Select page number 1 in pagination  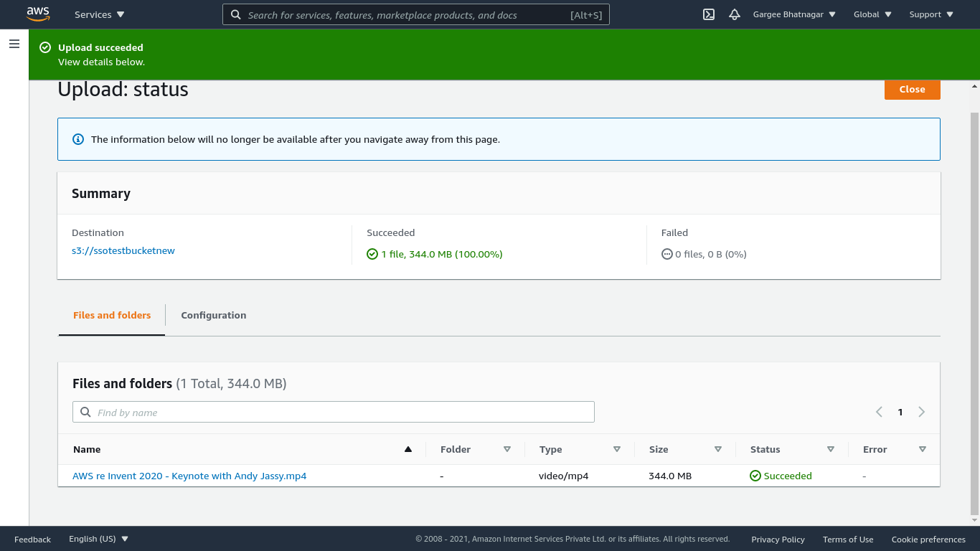900,412
